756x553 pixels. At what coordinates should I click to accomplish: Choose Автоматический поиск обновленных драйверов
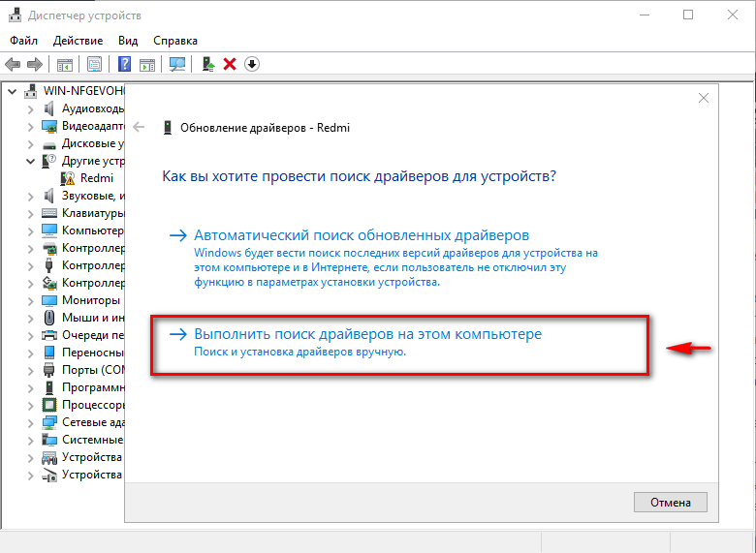[x=362, y=235]
